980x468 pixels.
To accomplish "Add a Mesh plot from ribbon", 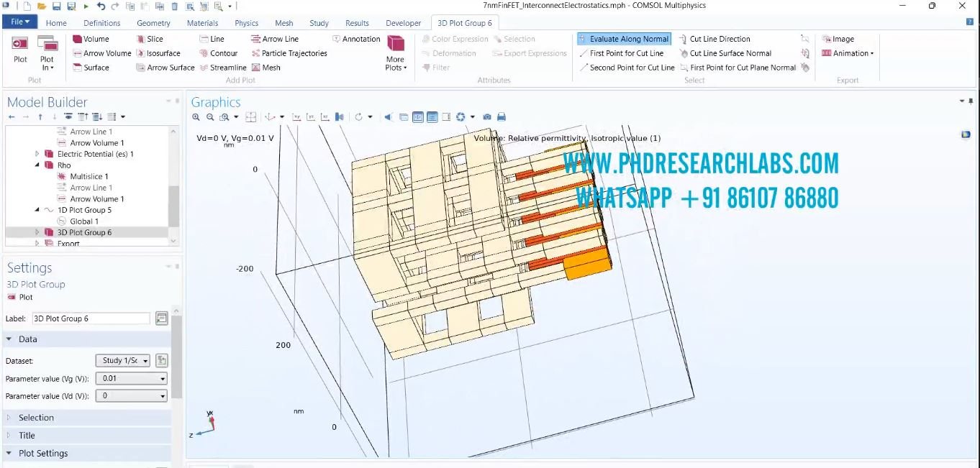I will (266, 68).
